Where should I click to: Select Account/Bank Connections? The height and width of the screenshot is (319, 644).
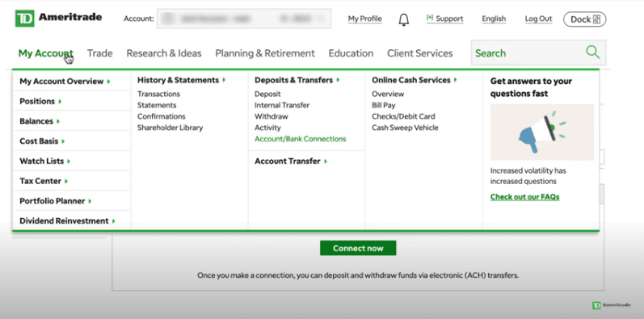pos(301,139)
